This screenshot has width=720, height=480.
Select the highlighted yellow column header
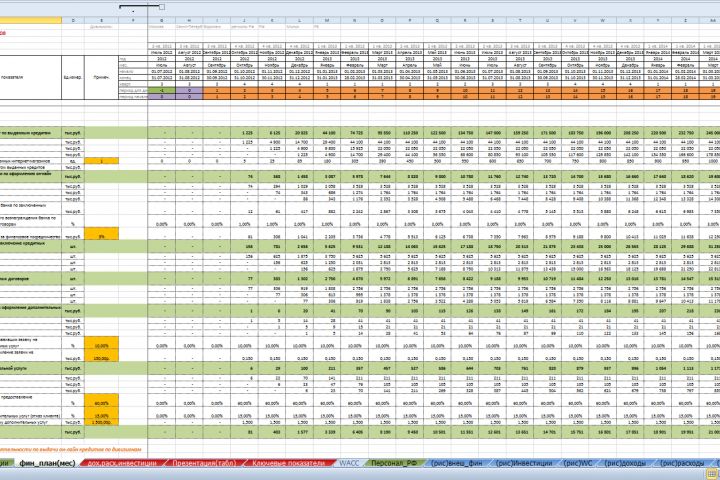pos(31,20)
